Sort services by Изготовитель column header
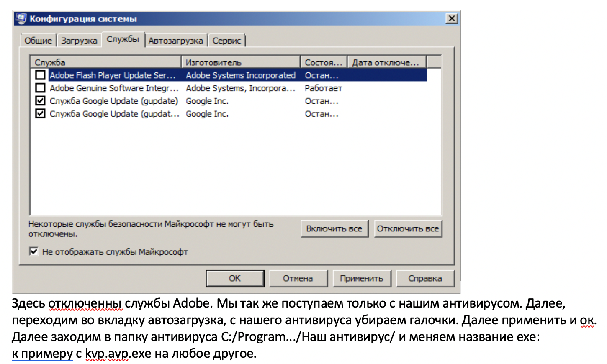 pyautogui.click(x=241, y=62)
